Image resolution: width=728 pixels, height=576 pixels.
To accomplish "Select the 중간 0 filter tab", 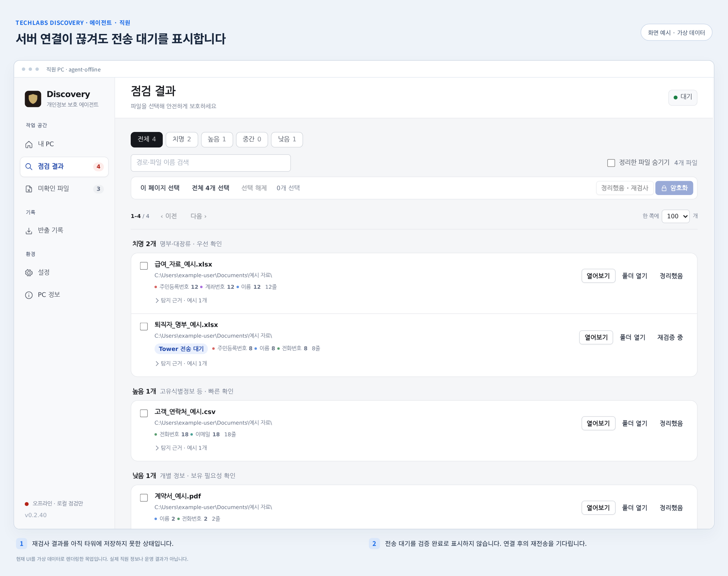I will (x=252, y=139).
